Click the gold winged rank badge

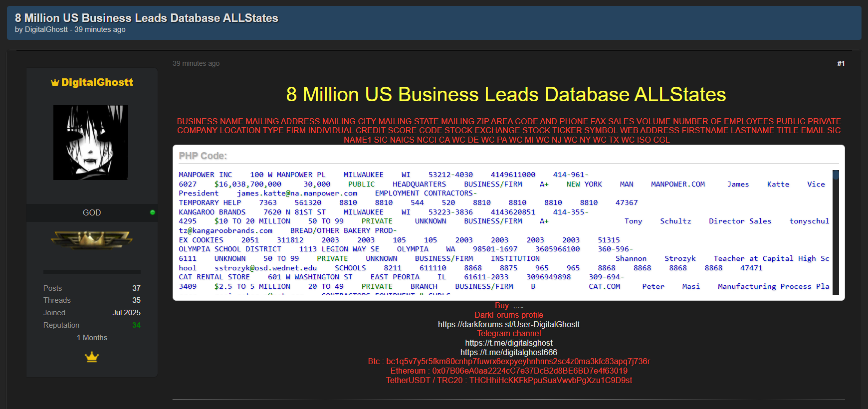92,239
